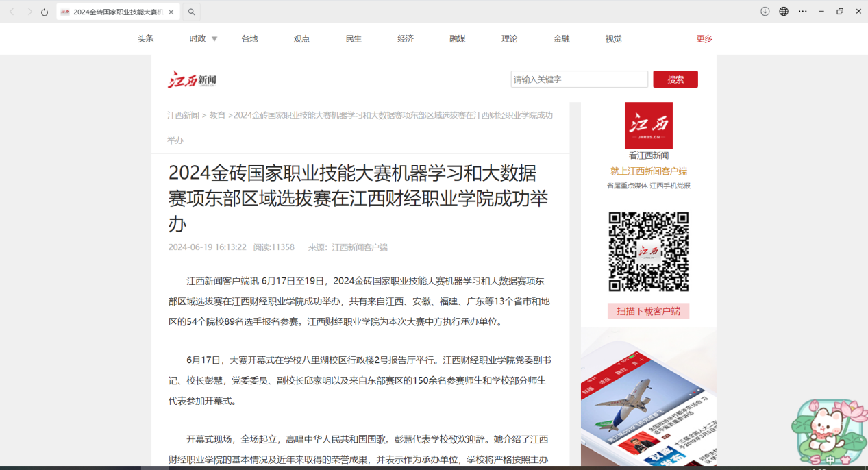Open the downloads icon in title bar

(765, 11)
